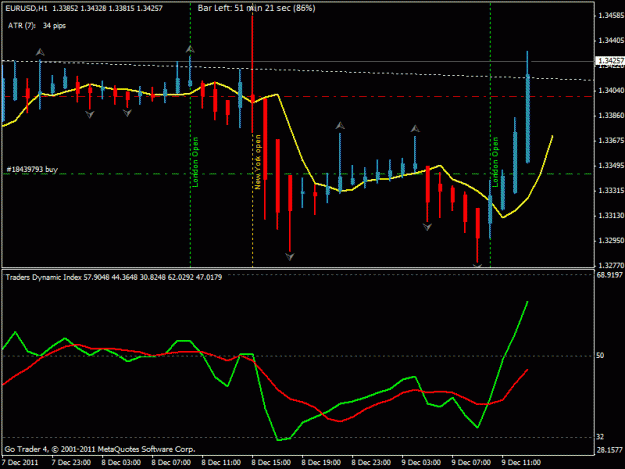Click the tall red spike candle at New York open

pyautogui.click(x=253, y=72)
